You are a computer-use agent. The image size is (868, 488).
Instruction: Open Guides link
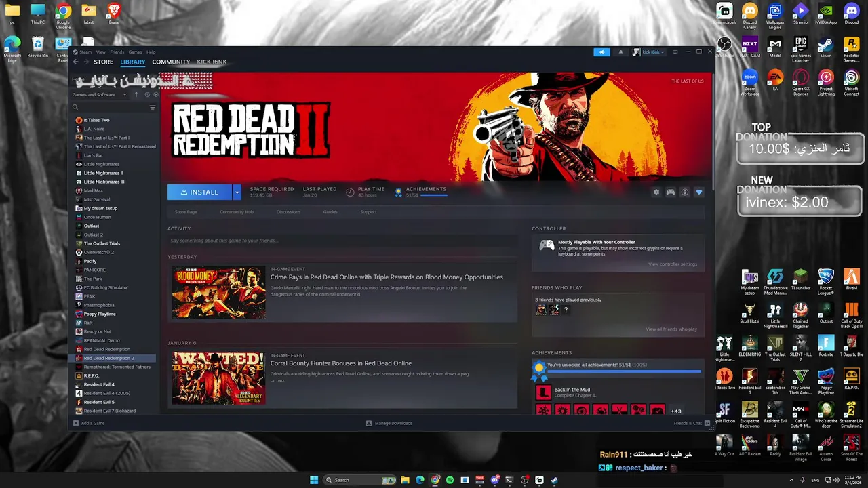(x=330, y=212)
